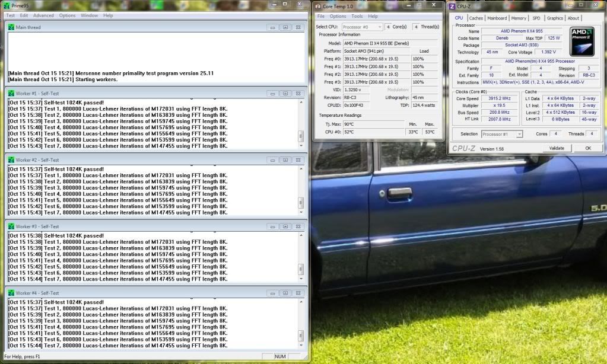Open the Options menu in Prime95
607x364 pixels.
(x=68, y=15)
